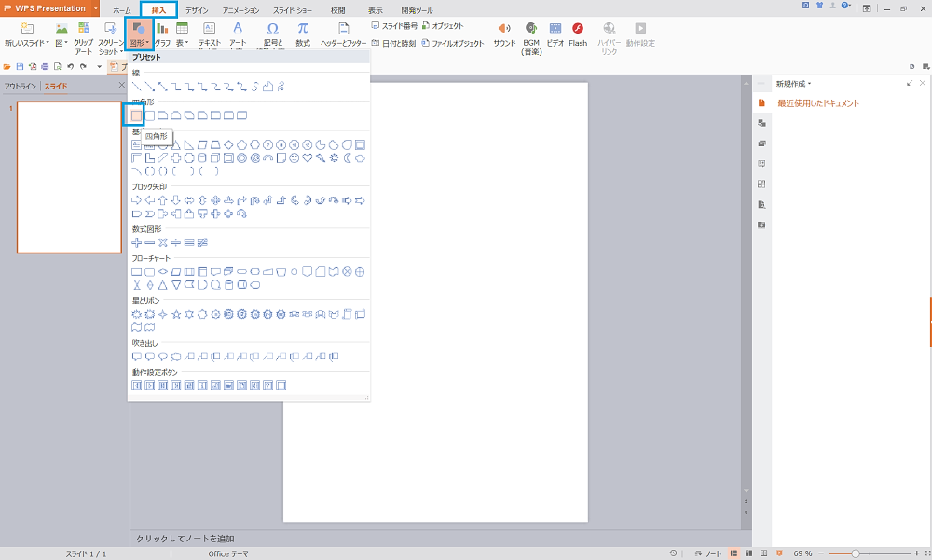Select the plain rectangle shape under 四角形

pyautogui.click(x=137, y=116)
